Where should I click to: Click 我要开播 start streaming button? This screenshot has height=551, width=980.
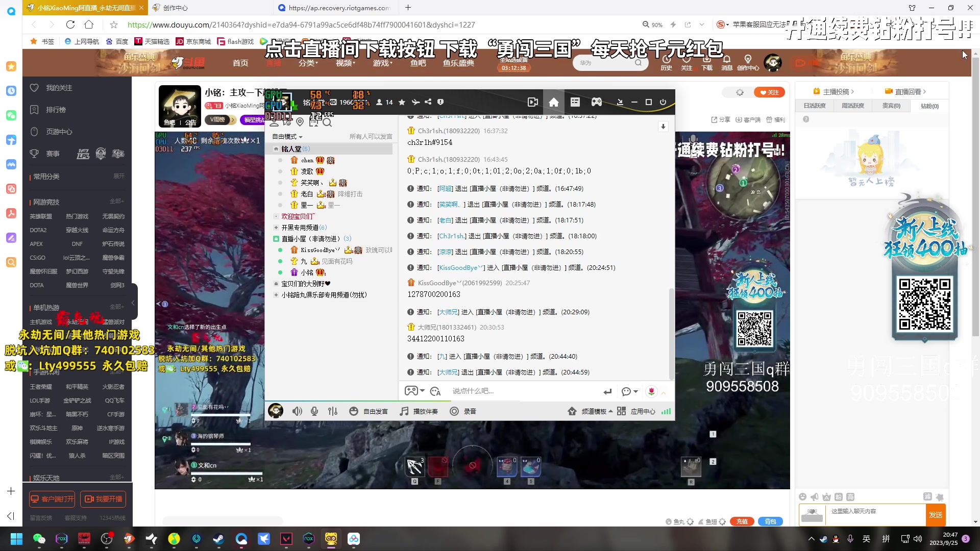(x=103, y=499)
